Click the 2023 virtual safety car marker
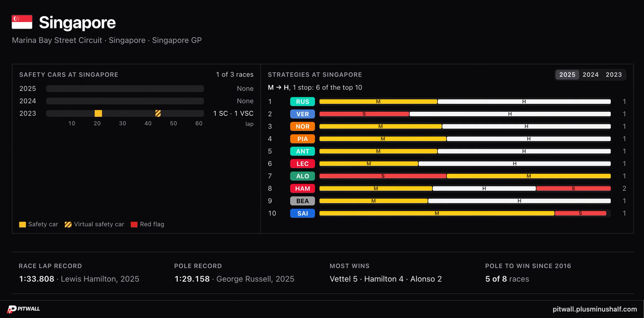This screenshot has width=644, height=318. (158, 113)
